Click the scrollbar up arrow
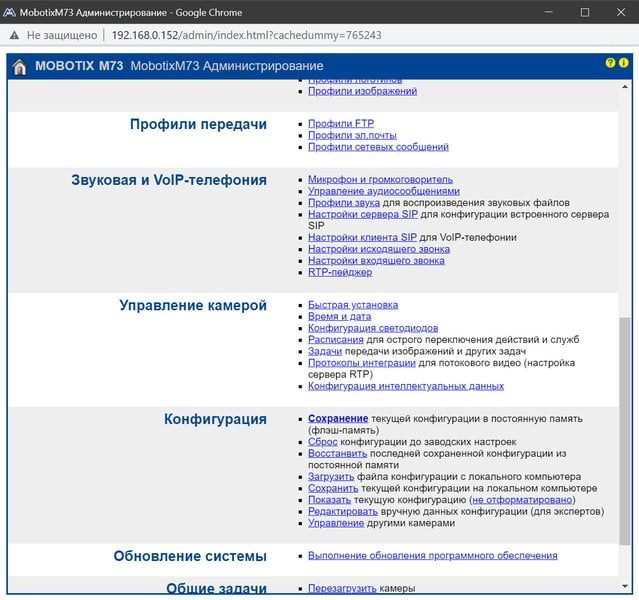 point(625,86)
